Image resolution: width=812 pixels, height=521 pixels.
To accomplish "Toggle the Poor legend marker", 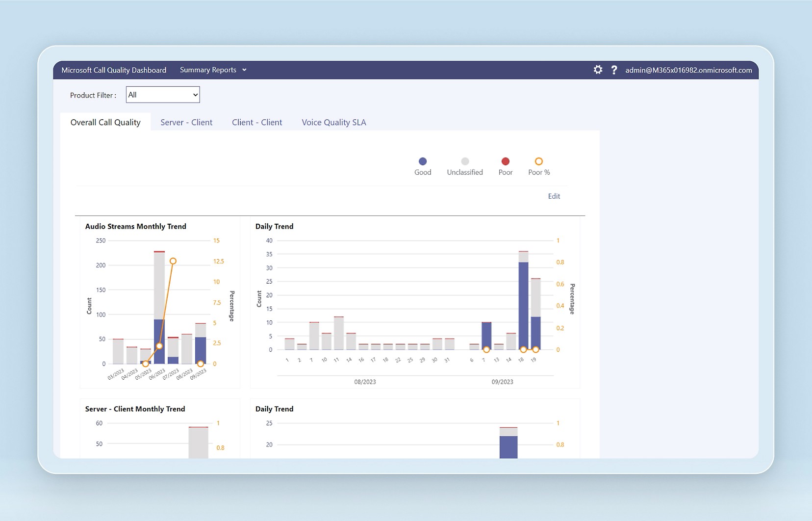I will click(506, 161).
